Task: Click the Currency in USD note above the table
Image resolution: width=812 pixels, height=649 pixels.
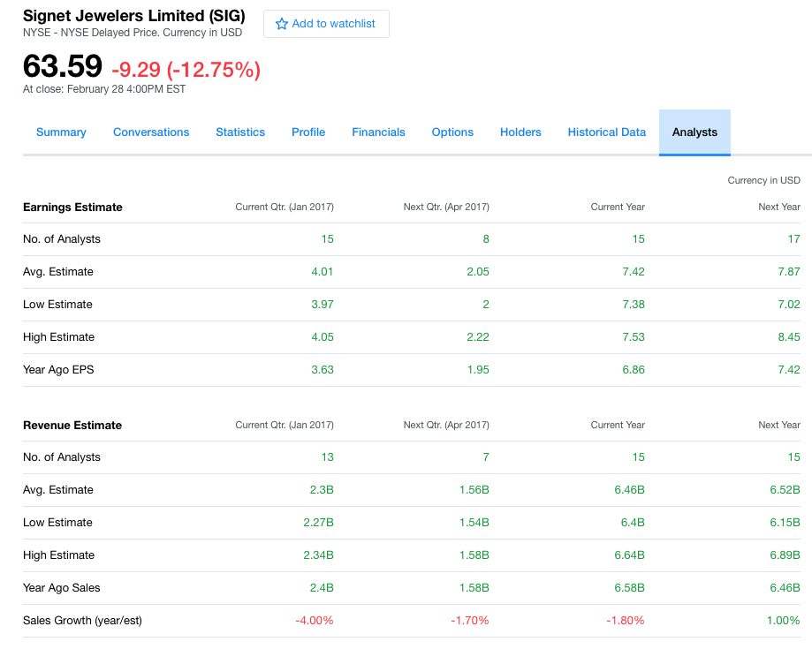Action: (x=763, y=180)
